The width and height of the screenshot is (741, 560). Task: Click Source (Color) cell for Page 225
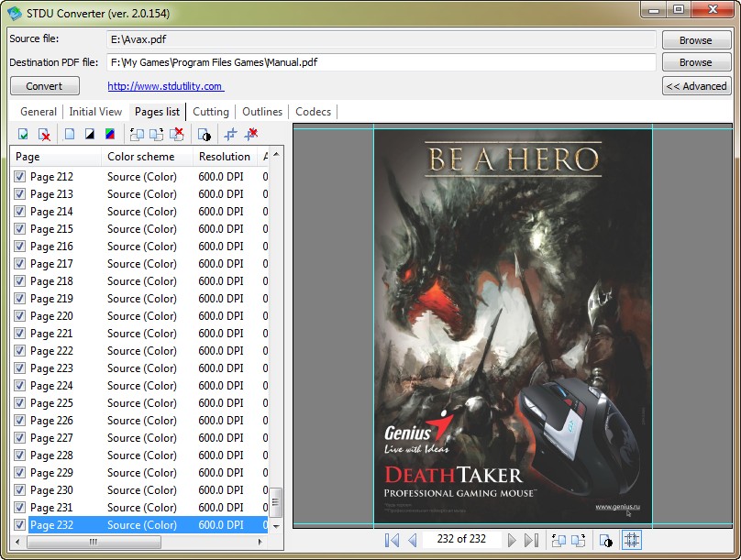coord(142,403)
